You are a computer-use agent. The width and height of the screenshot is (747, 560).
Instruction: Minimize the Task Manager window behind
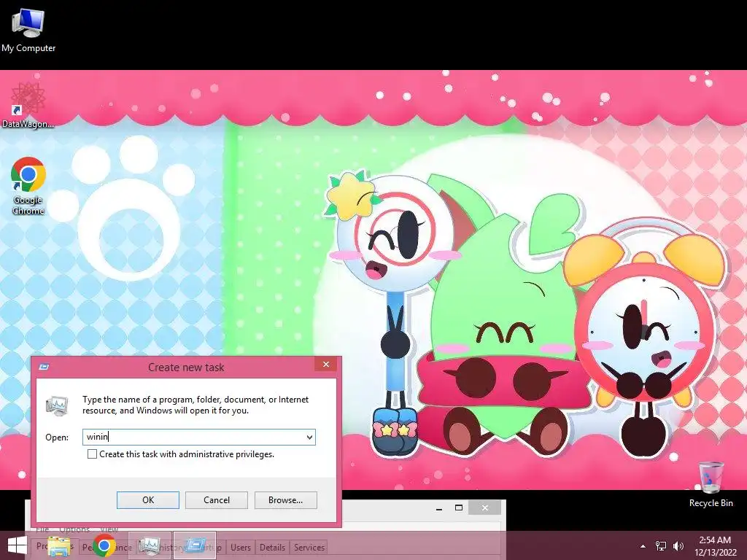coord(439,508)
